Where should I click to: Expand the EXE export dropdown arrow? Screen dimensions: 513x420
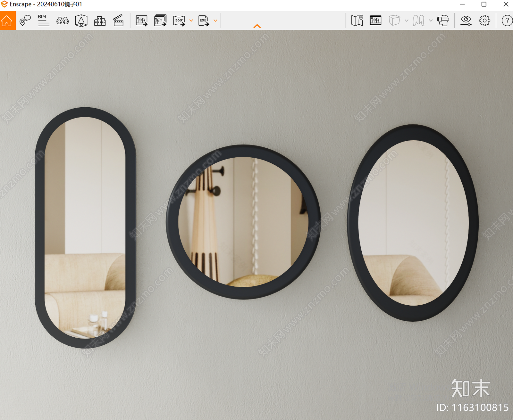point(215,21)
